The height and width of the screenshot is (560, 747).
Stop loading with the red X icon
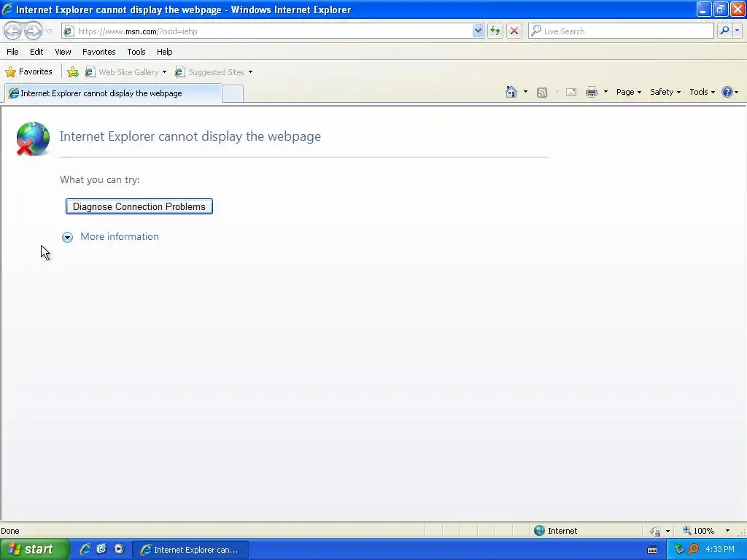coord(514,31)
